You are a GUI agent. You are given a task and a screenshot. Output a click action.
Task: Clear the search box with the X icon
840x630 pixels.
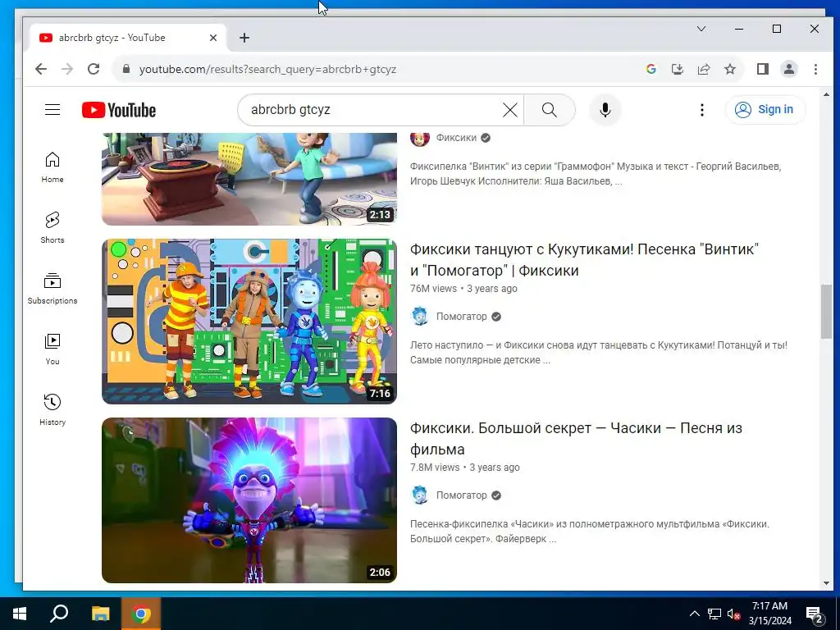[510, 110]
